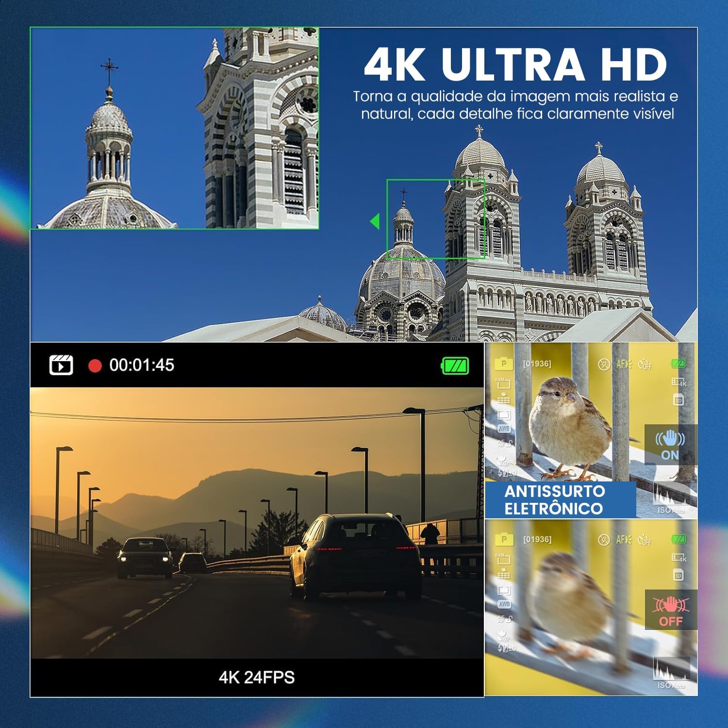Click the battery indicator in the blurry bird panel
This screenshot has width=728, height=728.
pos(678,539)
